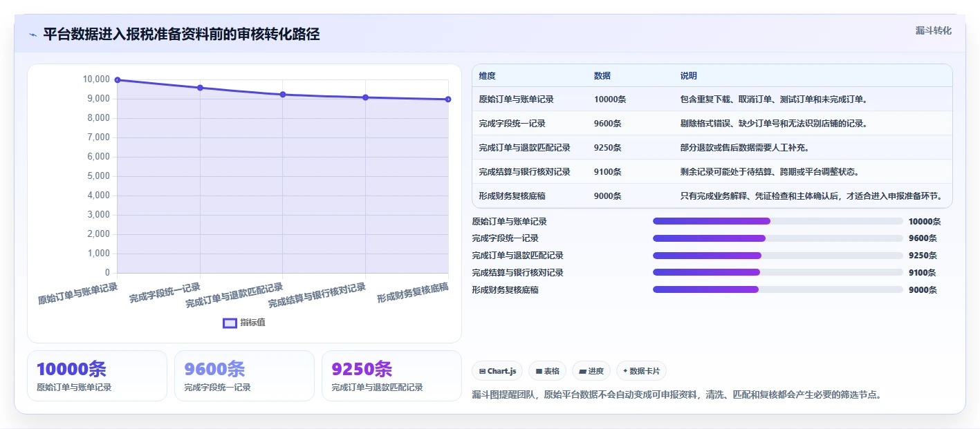Image resolution: width=980 pixels, height=429 pixels.
Task: Click the 9600条 data card
Action: pos(244,376)
